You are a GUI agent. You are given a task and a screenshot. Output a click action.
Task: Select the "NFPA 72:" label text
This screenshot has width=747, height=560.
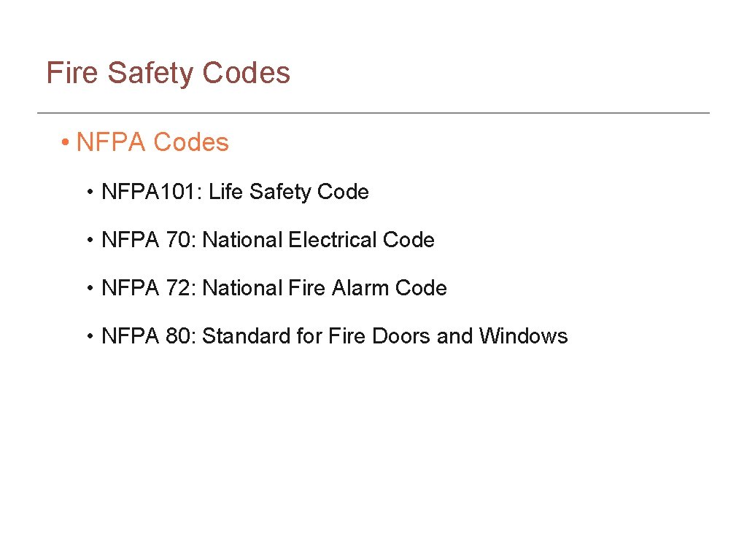click(149, 287)
